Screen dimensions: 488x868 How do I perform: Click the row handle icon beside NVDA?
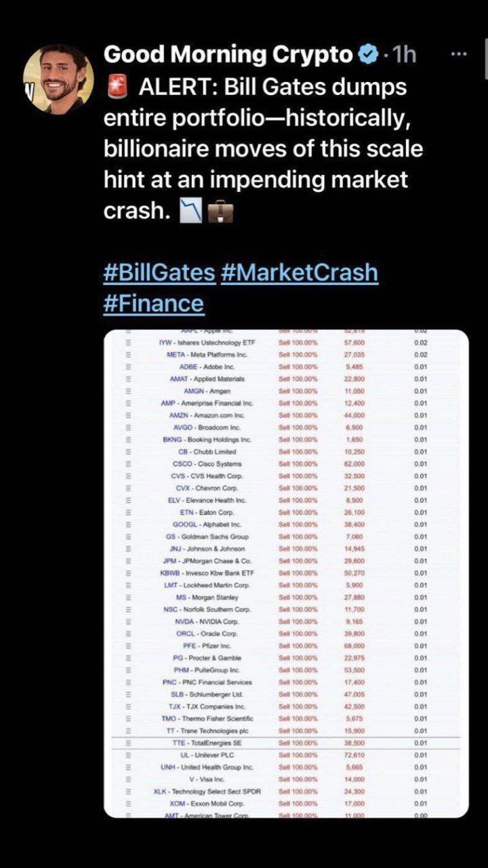coord(127,621)
